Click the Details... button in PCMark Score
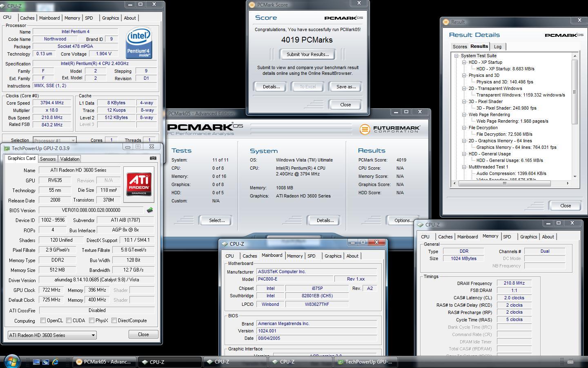 point(271,87)
